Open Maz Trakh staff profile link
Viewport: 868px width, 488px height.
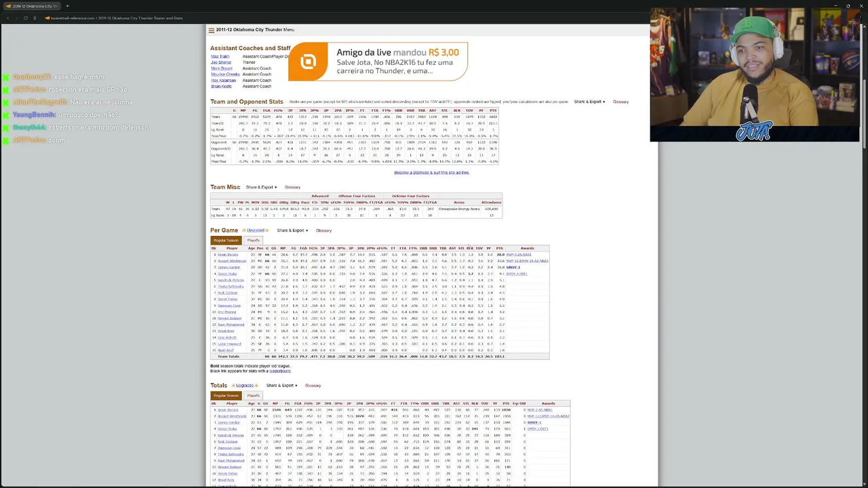click(x=220, y=56)
